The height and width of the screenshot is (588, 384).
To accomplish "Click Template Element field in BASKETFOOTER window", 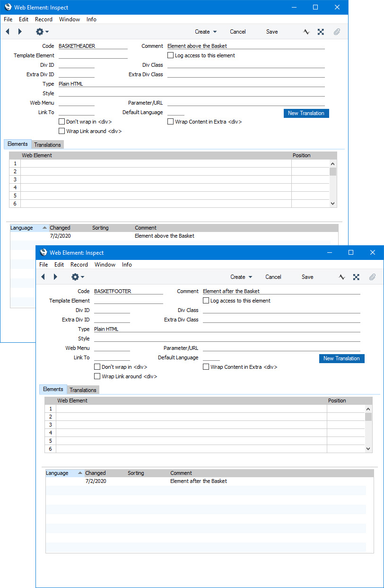I will point(128,301).
